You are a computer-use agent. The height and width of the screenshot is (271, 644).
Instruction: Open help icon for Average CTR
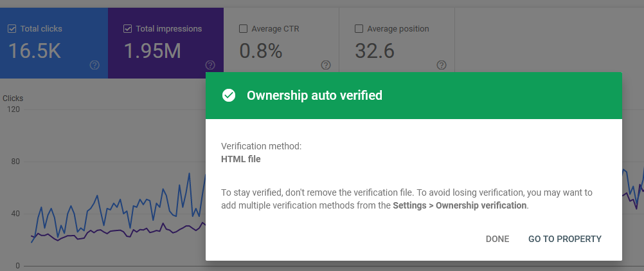pyautogui.click(x=326, y=65)
